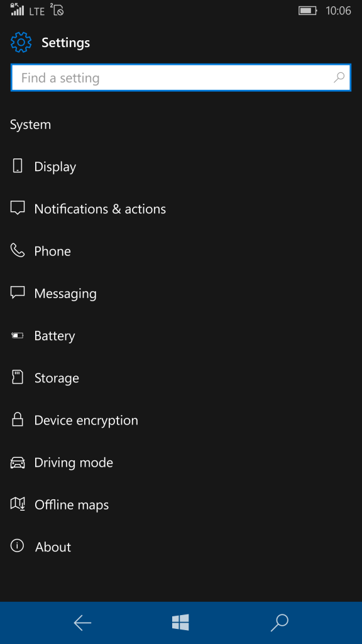Tap the Offline maps folded-map icon
Viewport: 362px width, 644px height.
(x=17, y=504)
